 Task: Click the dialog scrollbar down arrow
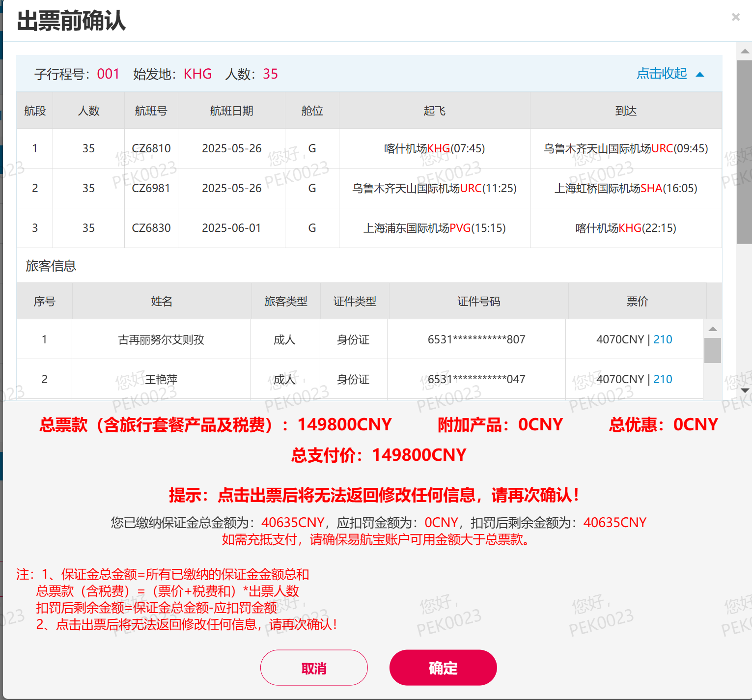tap(745, 391)
